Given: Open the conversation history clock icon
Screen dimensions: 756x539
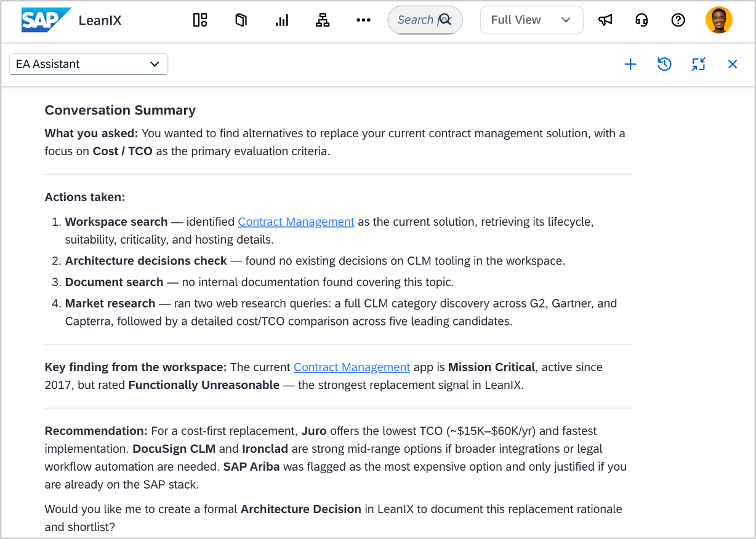Looking at the screenshot, I should [x=664, y=64].
